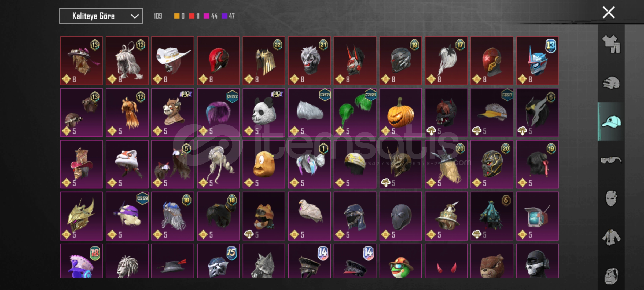Select the white cowboy hat item

172,61
